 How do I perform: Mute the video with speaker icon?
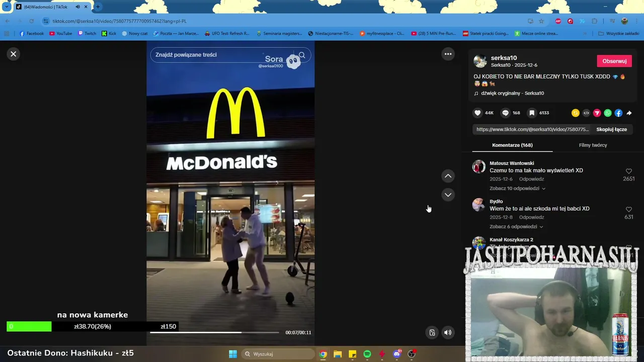[448, 332]
